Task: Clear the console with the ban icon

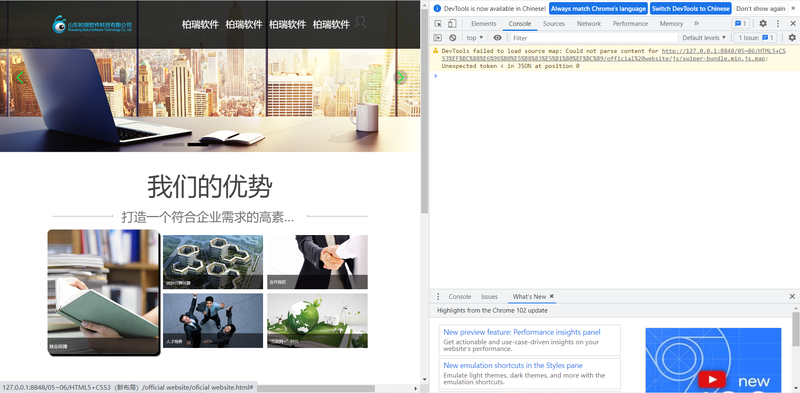Action: tap(453, 38)
